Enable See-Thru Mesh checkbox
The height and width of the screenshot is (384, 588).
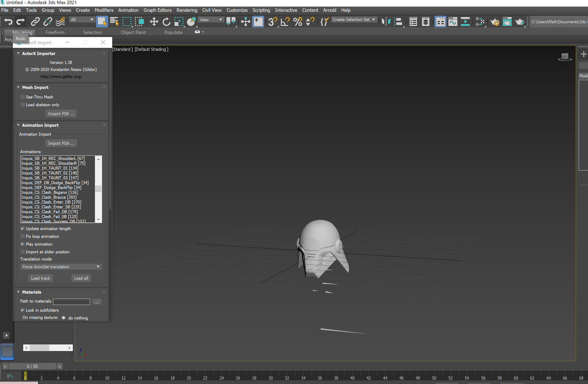pos(23,97)
